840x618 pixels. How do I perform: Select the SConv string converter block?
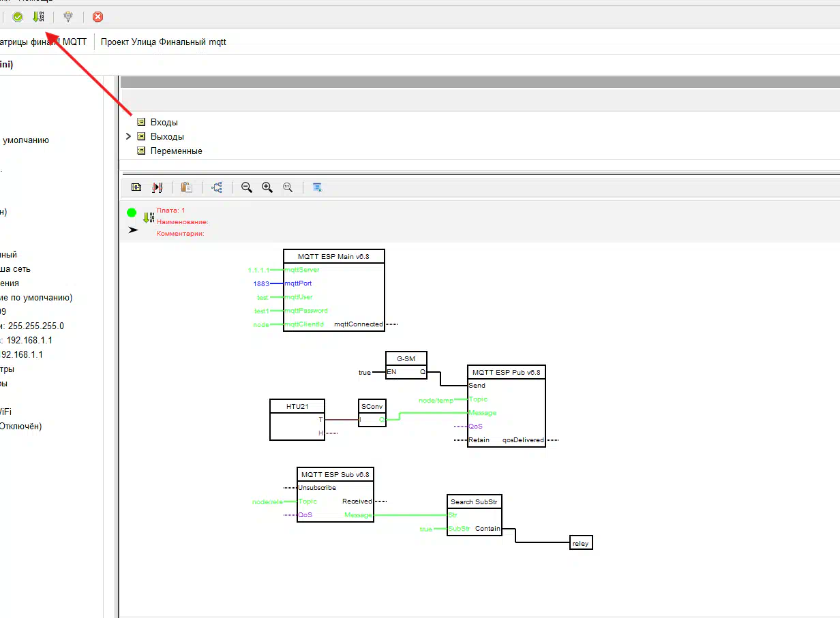click(x=372, y=413)
